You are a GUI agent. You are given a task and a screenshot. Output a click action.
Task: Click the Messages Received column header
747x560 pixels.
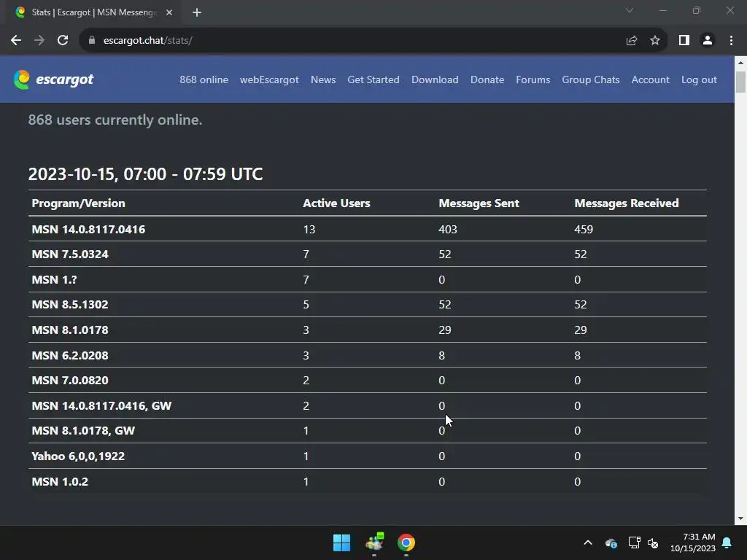point(627,203)
